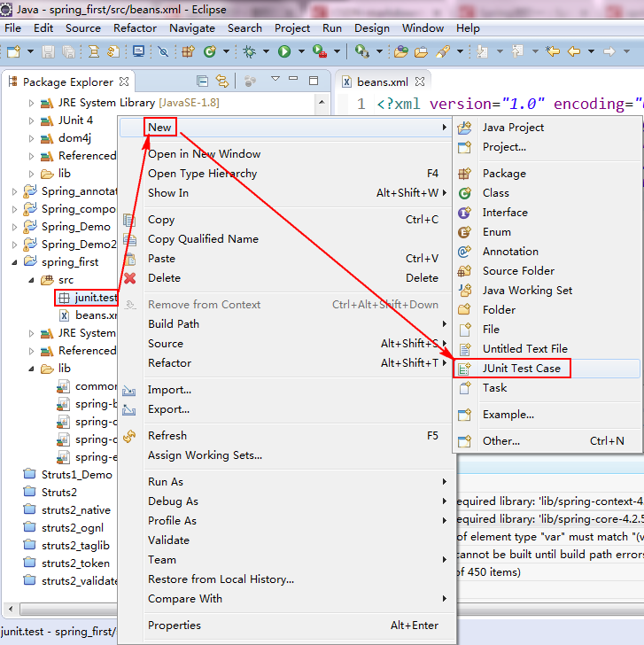The height and width of the screenshot is (645, 644).
Task: Open the Refactor menu
Action: coord(135,28)
